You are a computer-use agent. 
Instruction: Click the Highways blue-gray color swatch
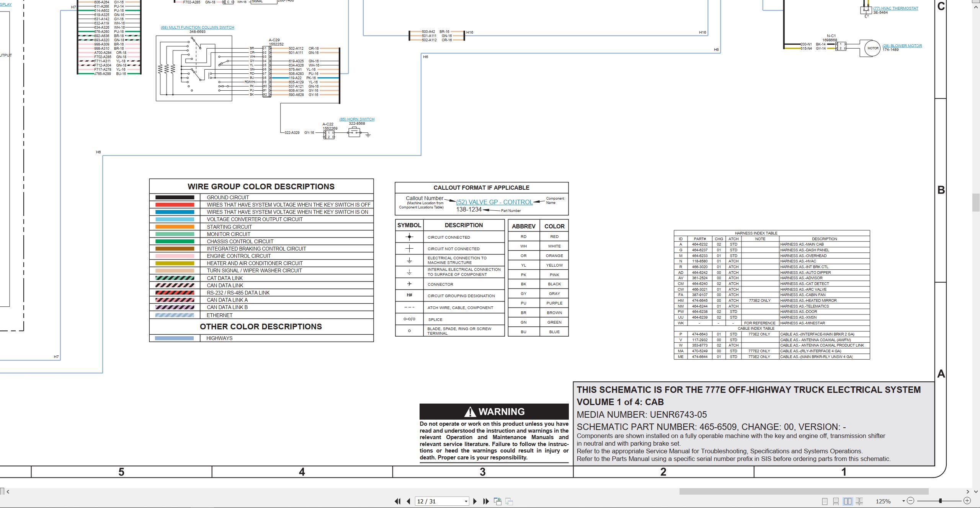[x=175, y=338]
